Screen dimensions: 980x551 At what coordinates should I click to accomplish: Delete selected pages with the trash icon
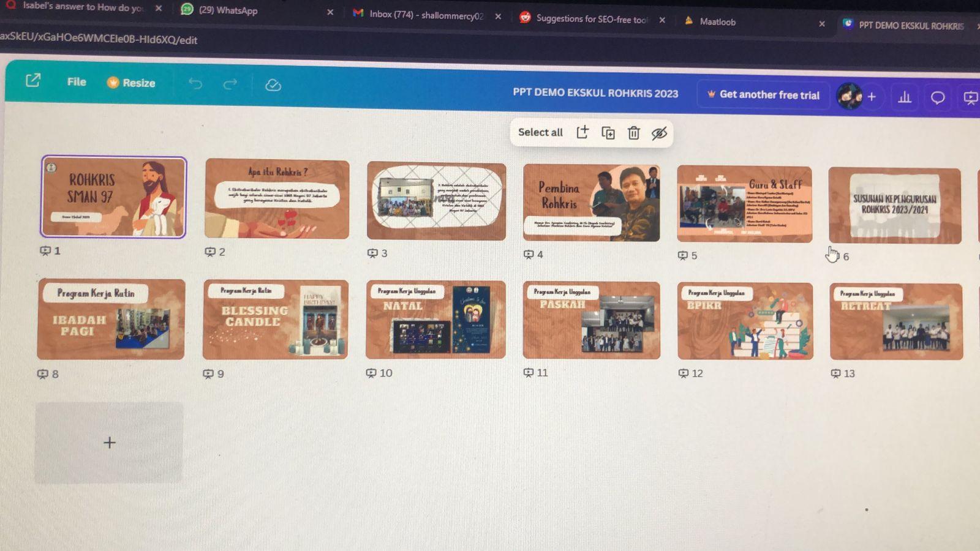(x=633, y=133)
